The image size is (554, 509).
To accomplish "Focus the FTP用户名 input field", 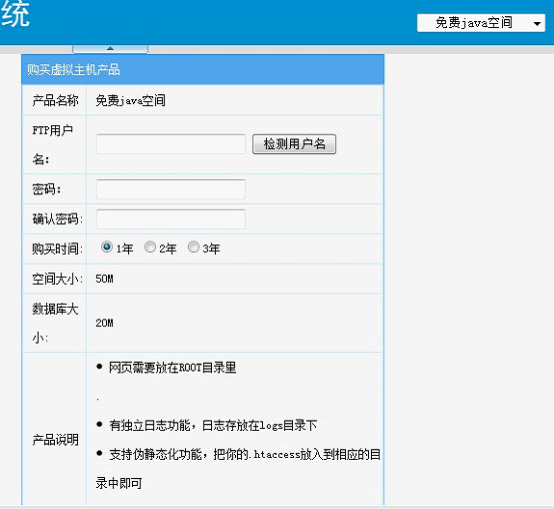I will tap(171, 144).
